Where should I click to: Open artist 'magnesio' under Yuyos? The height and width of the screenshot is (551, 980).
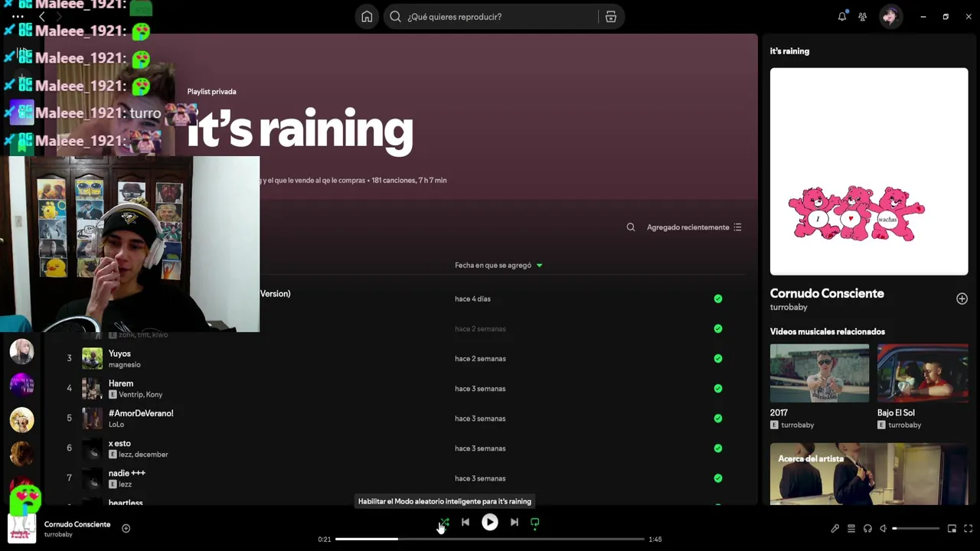pyautogui.click(x=125, y=365)
